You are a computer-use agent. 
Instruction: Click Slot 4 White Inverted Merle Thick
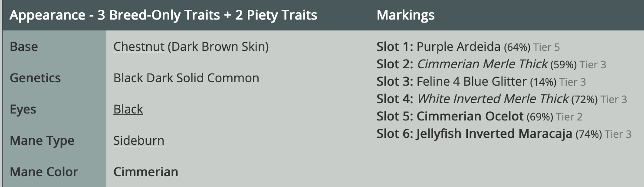pos(493,99)
